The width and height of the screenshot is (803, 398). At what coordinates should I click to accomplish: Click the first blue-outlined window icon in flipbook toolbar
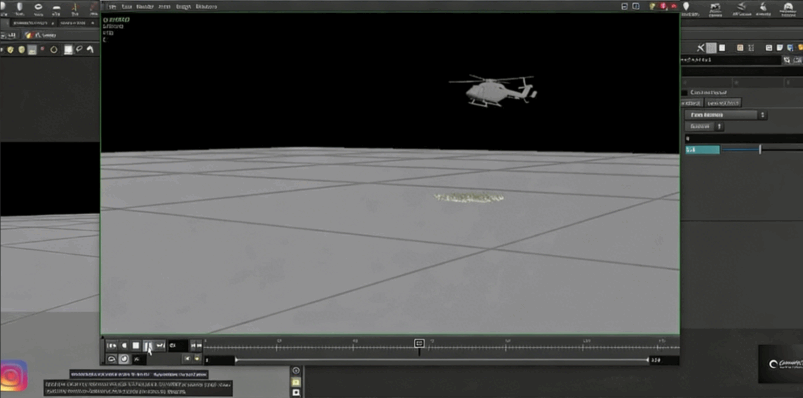pyautogui.click(x=624, y=6)
